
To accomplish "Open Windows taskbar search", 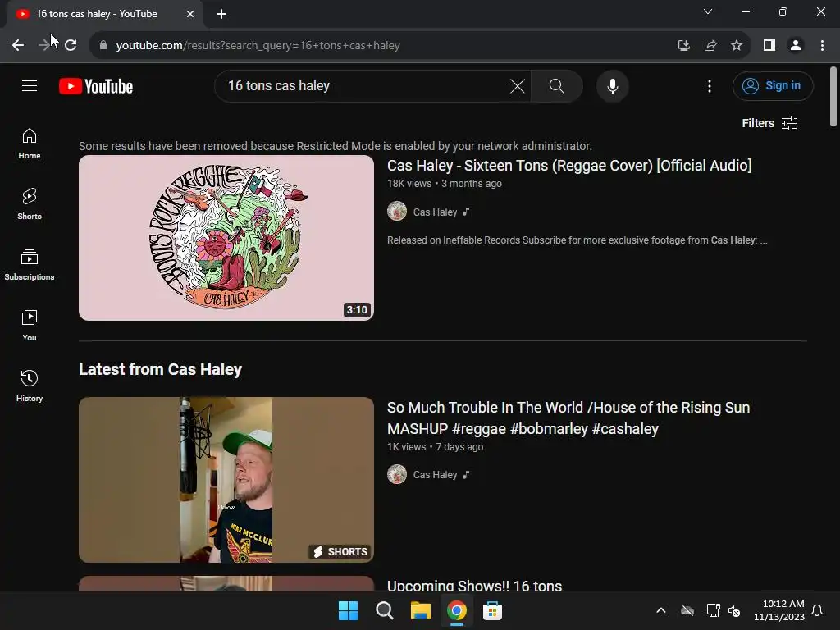I will coord(384,610).
